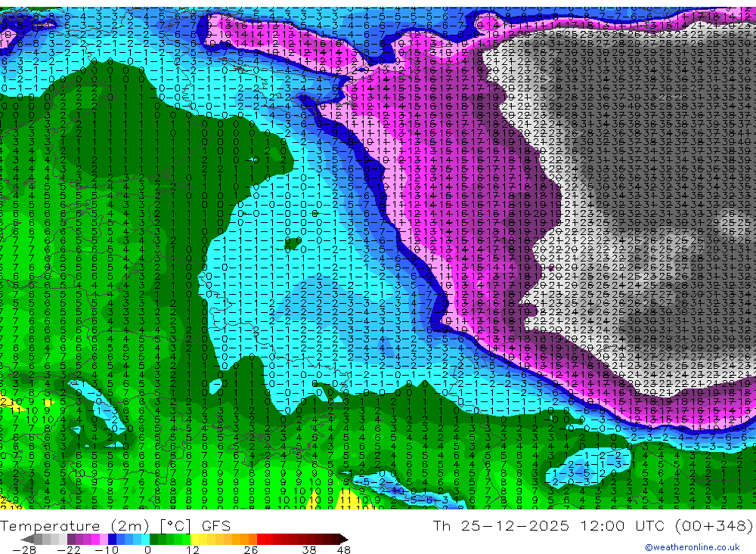Click the 'Th 25-12-2025' date text
Image resolution: width=756 pixels, height=554 pixels.
click(501, 525)
